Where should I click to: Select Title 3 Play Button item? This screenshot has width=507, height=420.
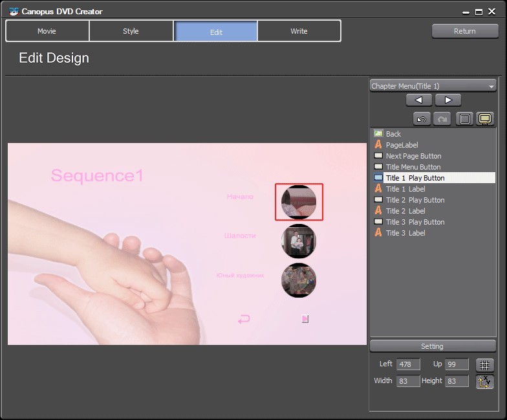coord(433,221)
